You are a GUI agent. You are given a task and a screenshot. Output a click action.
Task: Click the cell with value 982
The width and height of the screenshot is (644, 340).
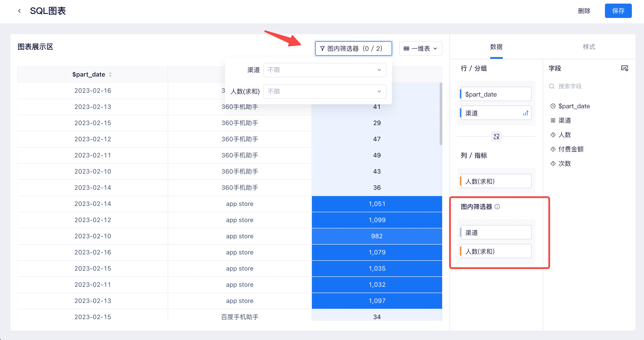point(377,236)
